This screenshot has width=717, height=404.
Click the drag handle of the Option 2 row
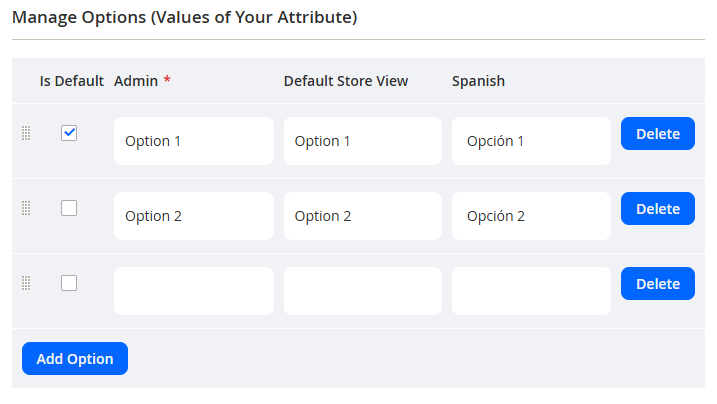click(26, 208)
